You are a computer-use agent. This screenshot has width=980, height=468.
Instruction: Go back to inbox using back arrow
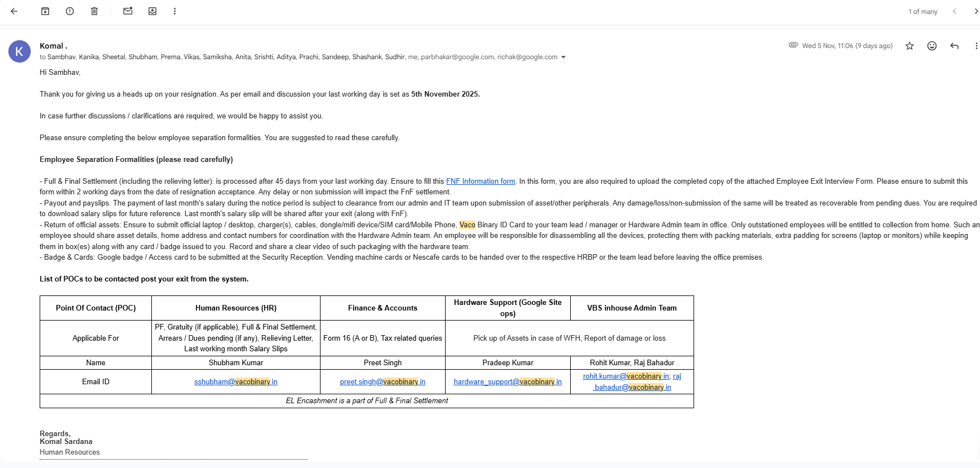click(15, 11)
